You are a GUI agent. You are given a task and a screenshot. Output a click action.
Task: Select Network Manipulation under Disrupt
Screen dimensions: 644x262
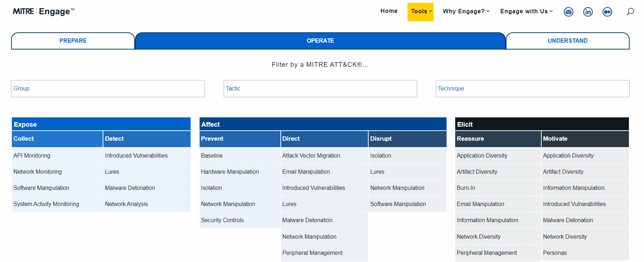[397, 188]
